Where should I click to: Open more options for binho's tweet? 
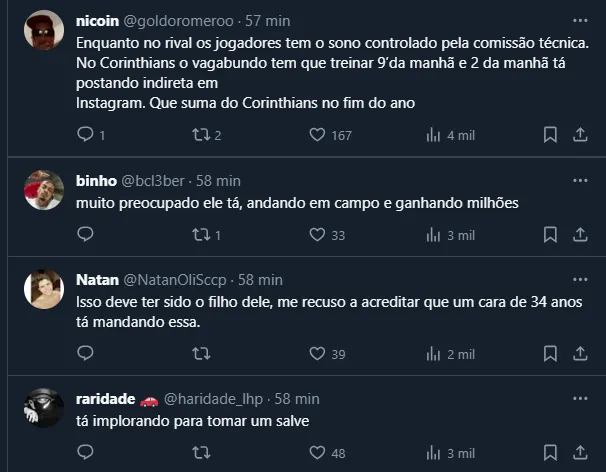580,180
